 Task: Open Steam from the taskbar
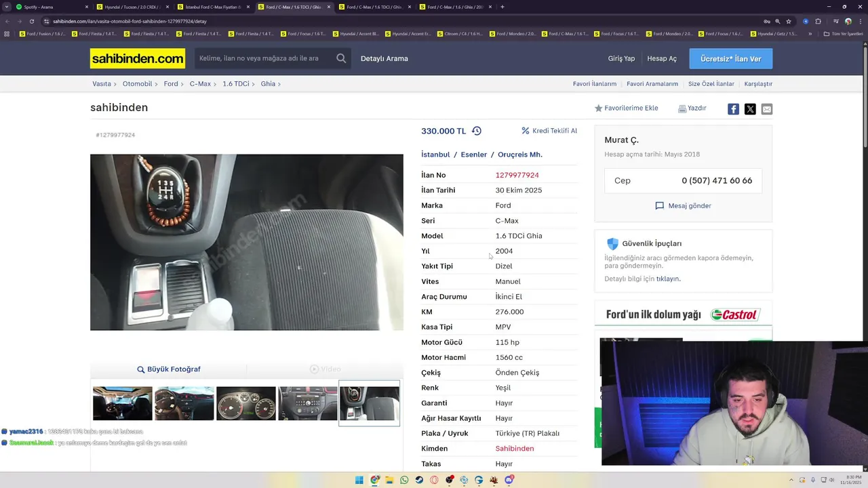(x=419, y=480)
